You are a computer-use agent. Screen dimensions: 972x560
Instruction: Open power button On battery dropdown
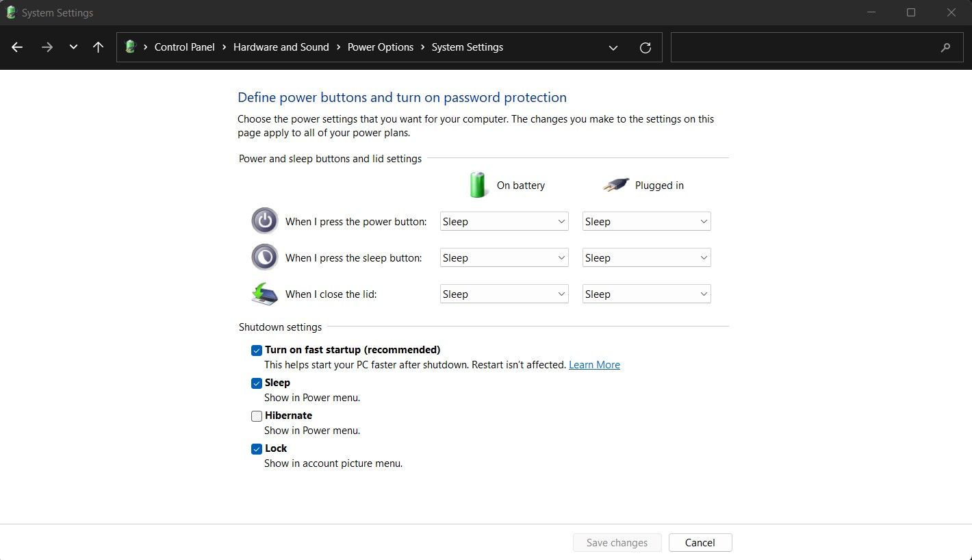point(504,222)
